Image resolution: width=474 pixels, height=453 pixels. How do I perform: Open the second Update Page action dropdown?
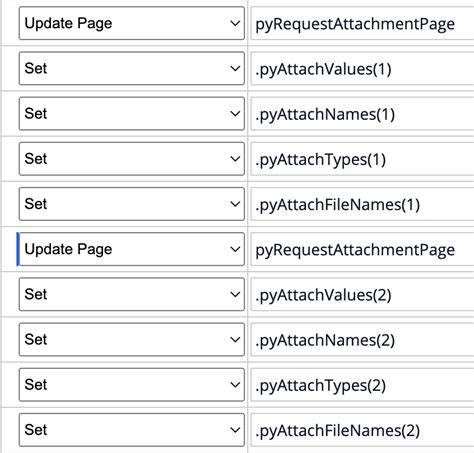[132, 249]
